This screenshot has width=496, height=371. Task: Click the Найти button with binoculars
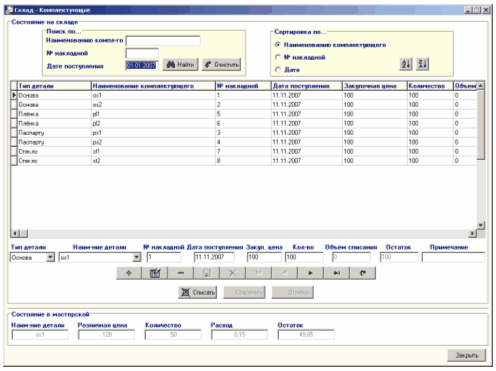tap(180, 64)
